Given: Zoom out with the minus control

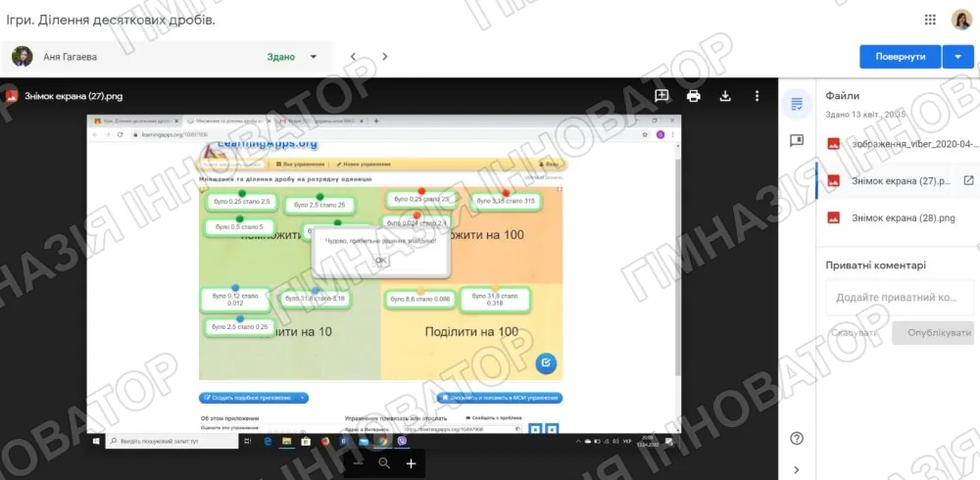Looking at the screenshot, I should pyautogui.click(x=358, y=463).
